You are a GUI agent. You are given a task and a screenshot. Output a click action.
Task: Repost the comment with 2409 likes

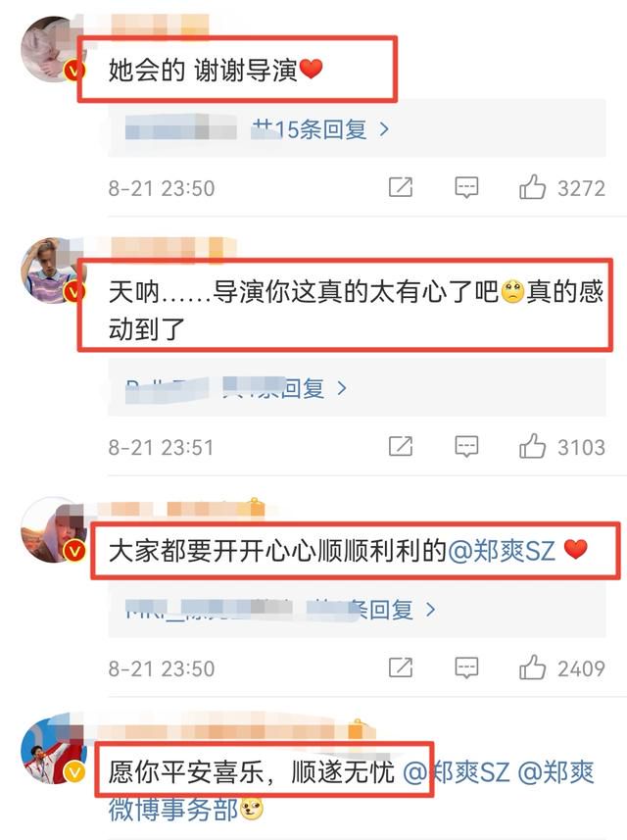click(401, 667)
